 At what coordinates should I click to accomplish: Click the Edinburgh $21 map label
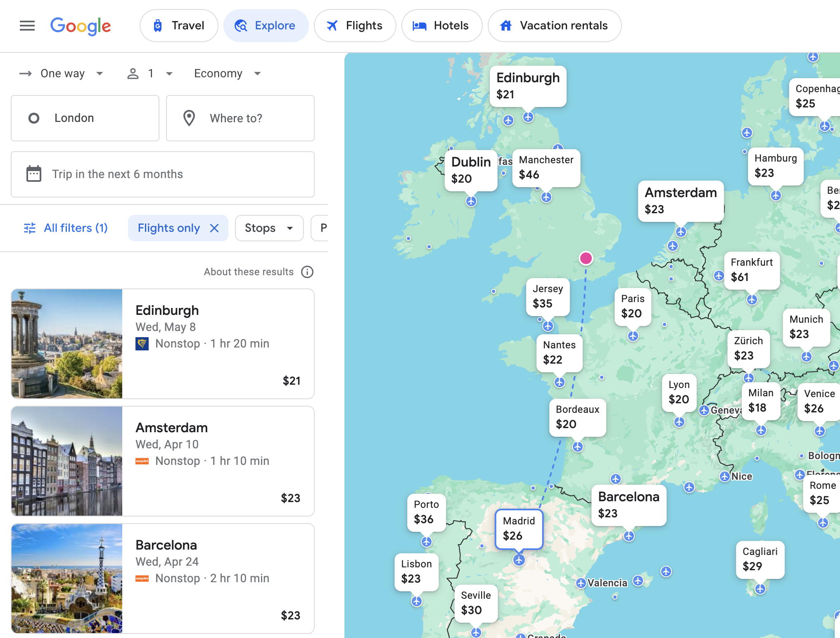pyautogui.click(x=528, y=86)
